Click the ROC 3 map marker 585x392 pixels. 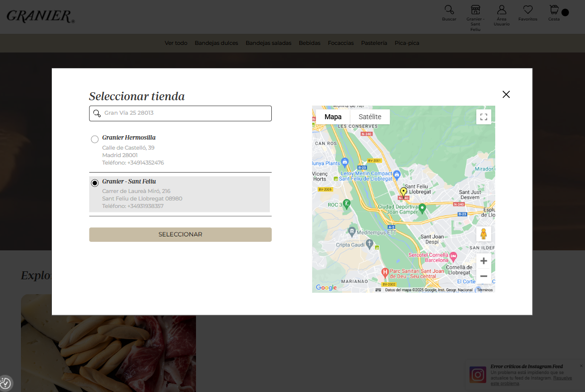tap(347, 203)
